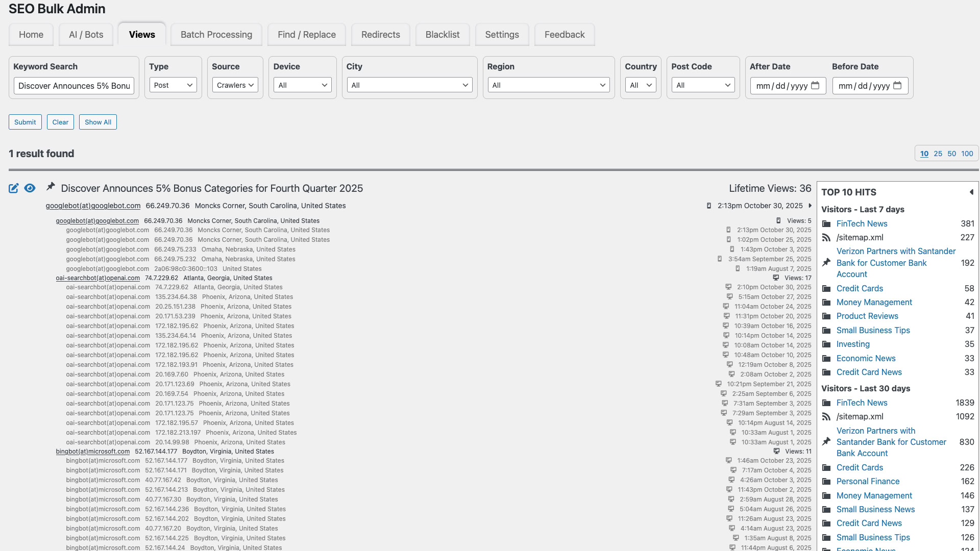Click the desktop monitor icon next to Views: 17
The image size is (980, 551).
click(776, 278)
